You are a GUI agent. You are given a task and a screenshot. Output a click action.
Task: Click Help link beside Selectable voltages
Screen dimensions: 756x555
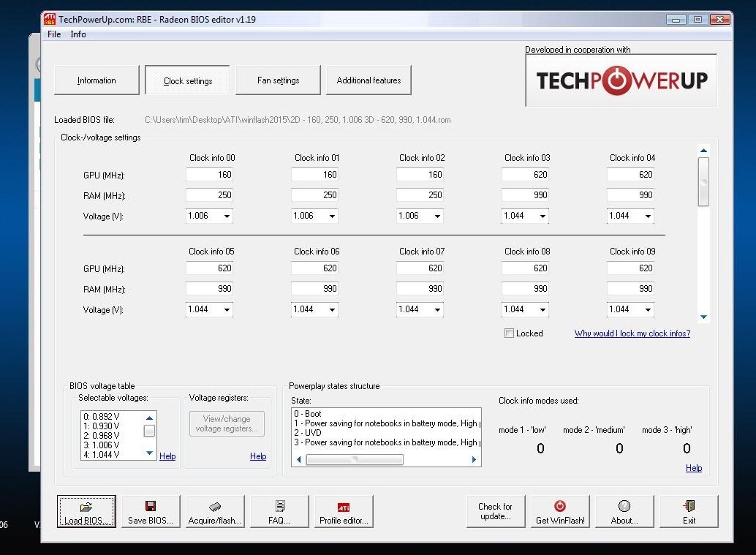point(167,456)
